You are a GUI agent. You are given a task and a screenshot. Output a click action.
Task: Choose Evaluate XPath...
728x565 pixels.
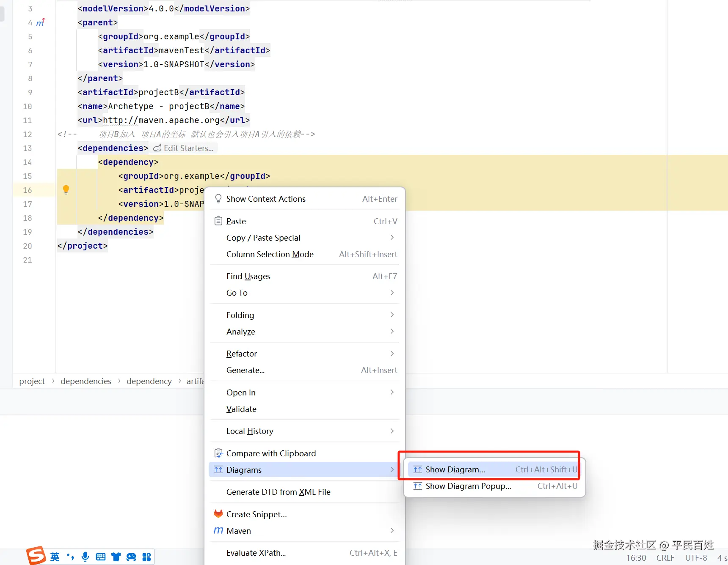pos(305,553)
